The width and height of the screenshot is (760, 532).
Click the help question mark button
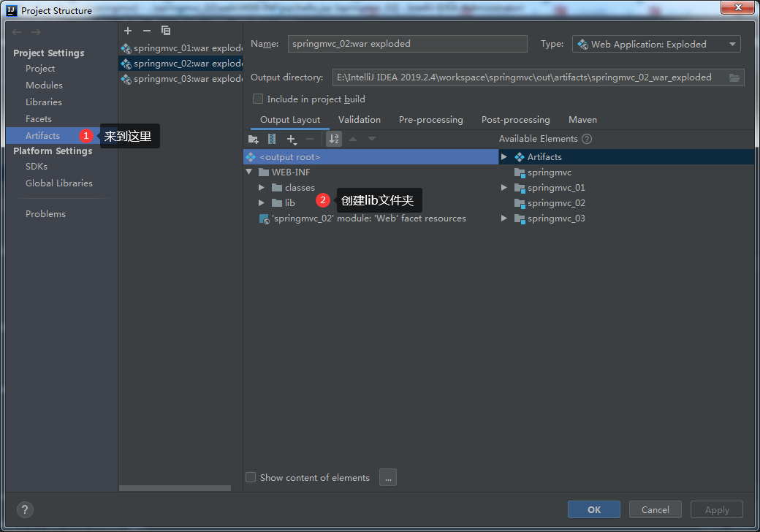[x=25, y=509]
